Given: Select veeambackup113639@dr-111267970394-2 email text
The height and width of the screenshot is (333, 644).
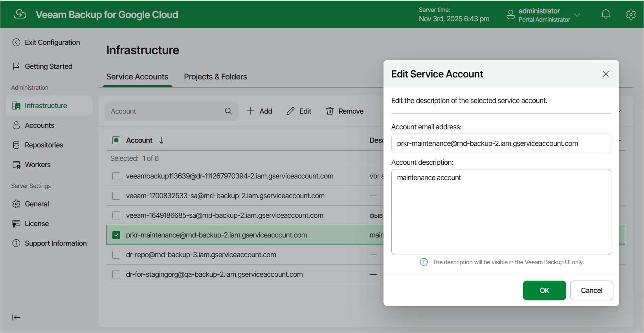Looking at the screenshot, I should [229, 176].
